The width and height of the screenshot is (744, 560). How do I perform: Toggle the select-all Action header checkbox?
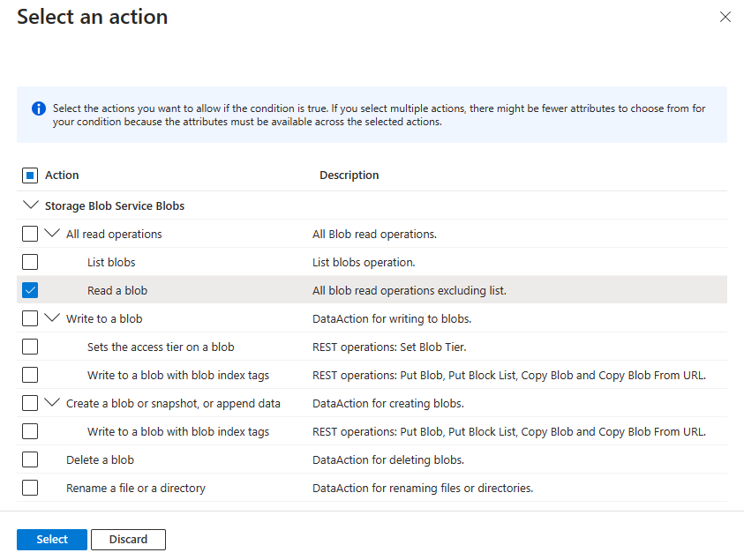[30, 175]
